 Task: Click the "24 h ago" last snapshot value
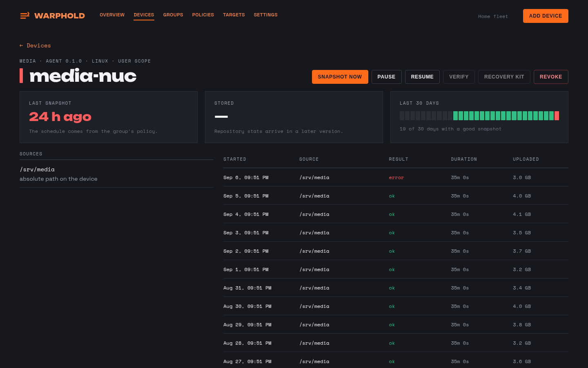[60, 117]
